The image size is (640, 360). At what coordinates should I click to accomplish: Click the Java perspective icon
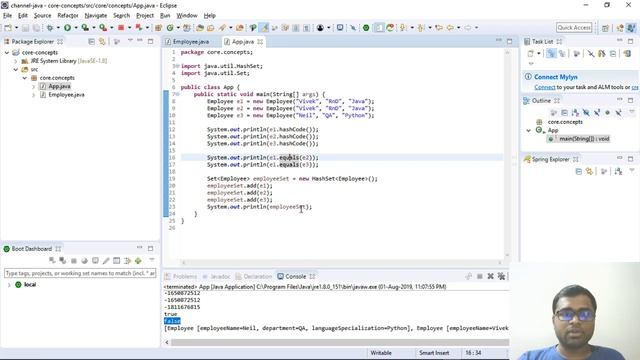631,28
